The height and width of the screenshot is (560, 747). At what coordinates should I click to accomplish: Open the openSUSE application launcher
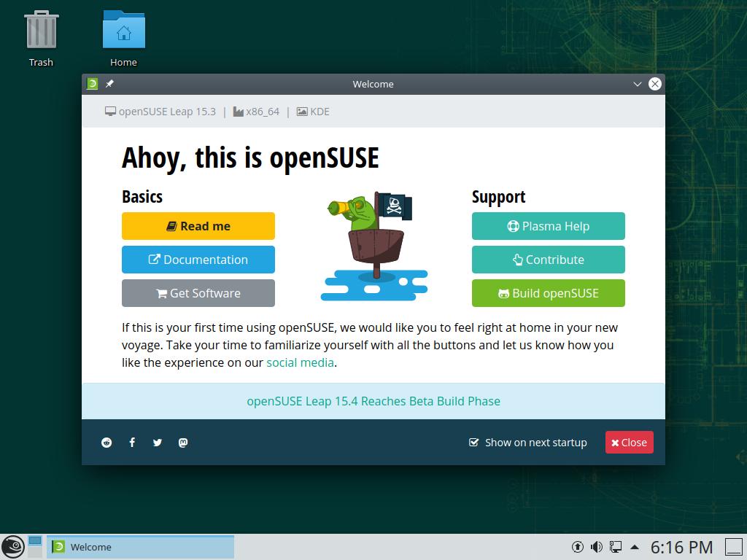(x=12, y=547)
